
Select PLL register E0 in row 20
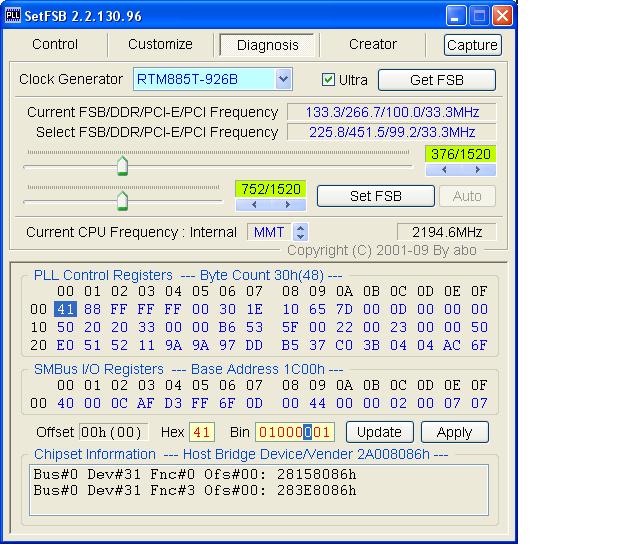(x=65, y=345)
